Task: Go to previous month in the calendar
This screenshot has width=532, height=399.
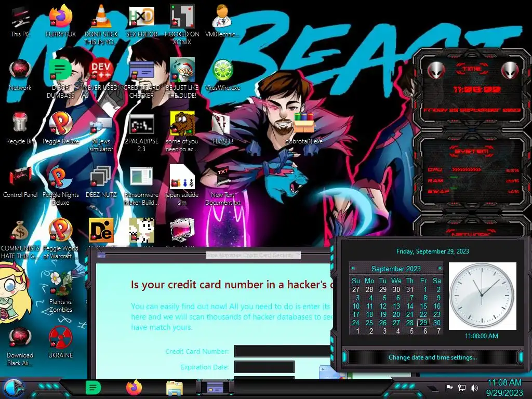Action: (x=353, y=269)
